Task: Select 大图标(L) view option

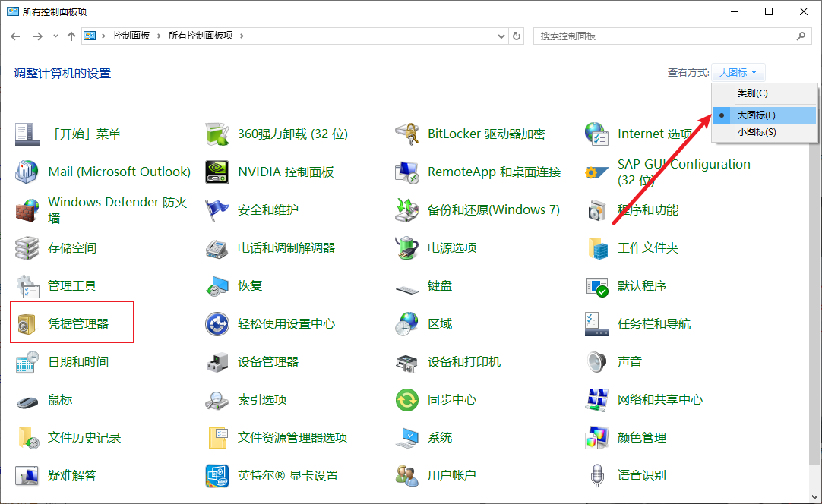Action: [x=756, y=115]
